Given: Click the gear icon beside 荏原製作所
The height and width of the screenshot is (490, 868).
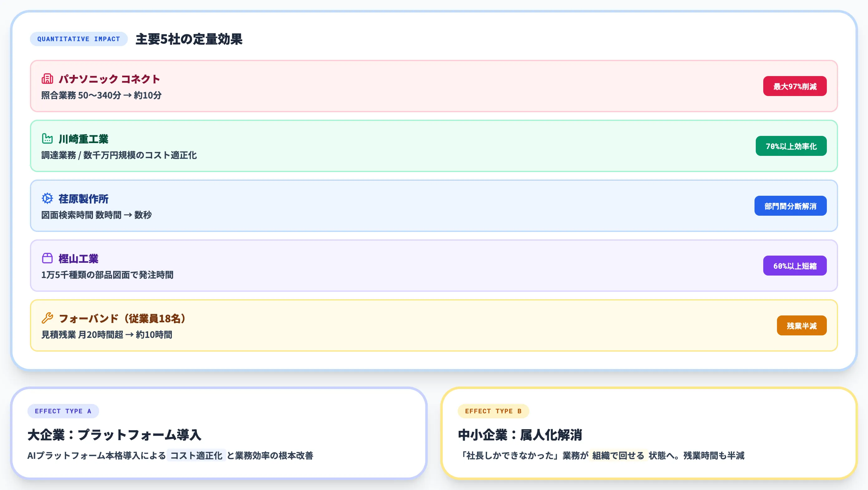Looking at the screenshot, I should [47, 198].
